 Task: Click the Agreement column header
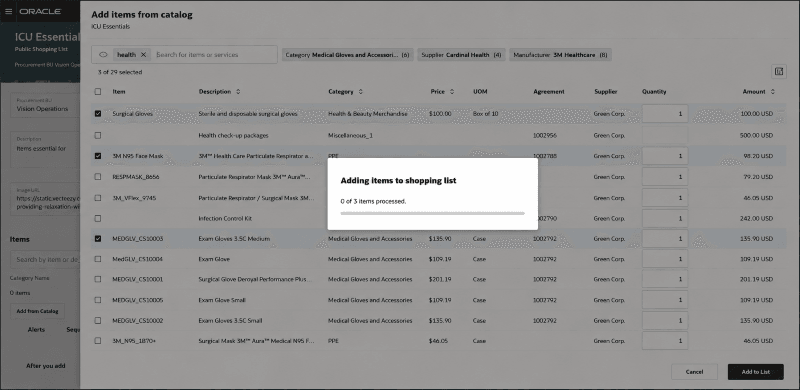coord(548,92)
